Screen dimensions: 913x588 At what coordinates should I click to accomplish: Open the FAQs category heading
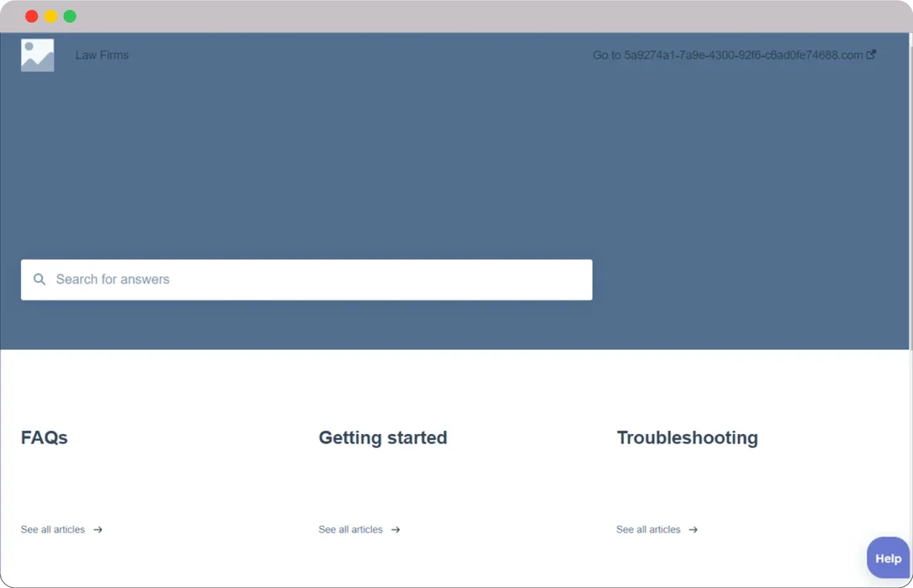pyautogui.click(x=45, y=437)
